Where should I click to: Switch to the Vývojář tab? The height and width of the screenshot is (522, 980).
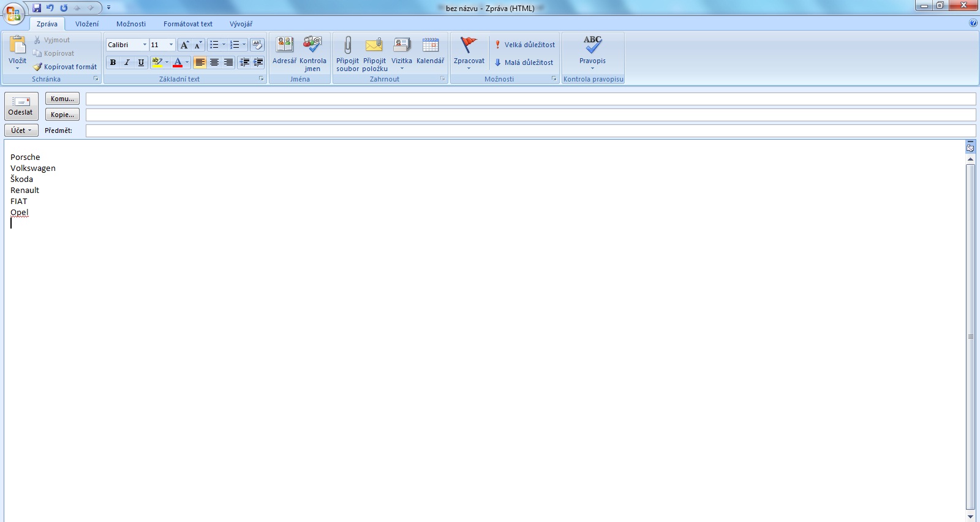241,24
